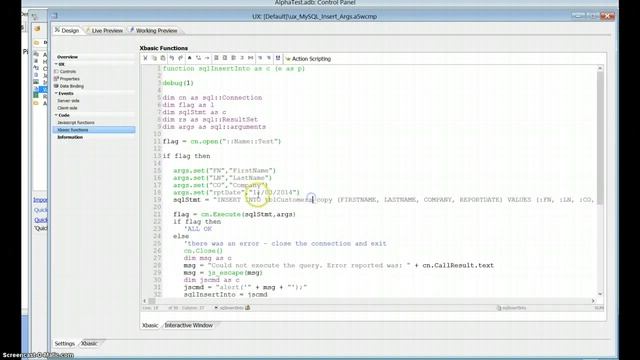Click the scroll-right arrow of the code editor

tap(593, 301)
